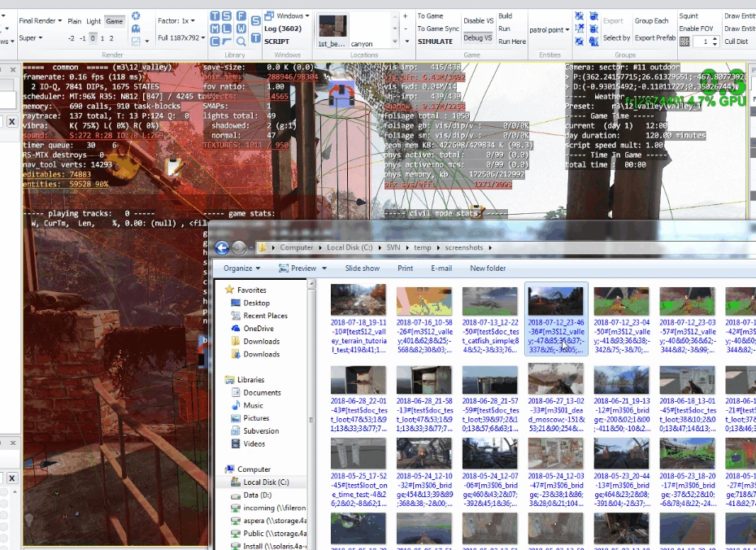756x550 pixels.
Task: Toggle the Game render mode
Action: click(115, 21)
